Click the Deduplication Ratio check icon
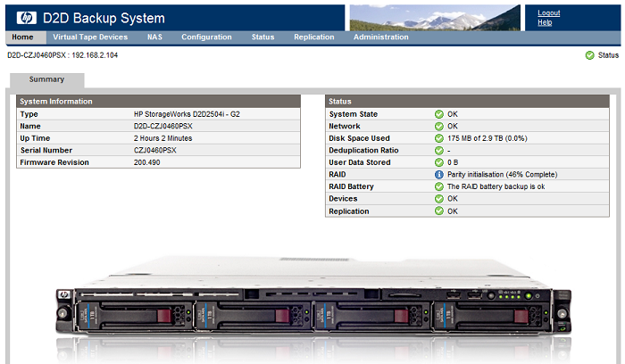Viewport: 625px width, 364px height. (x=439, y=151)
